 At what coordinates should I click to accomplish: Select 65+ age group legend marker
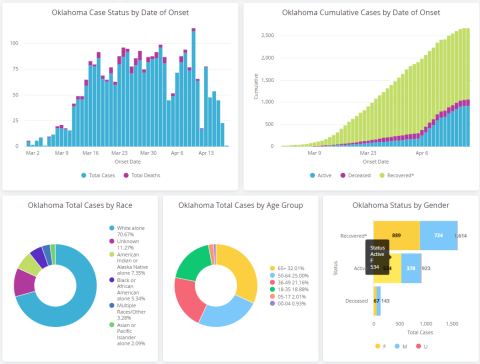[x=272, y=268]
